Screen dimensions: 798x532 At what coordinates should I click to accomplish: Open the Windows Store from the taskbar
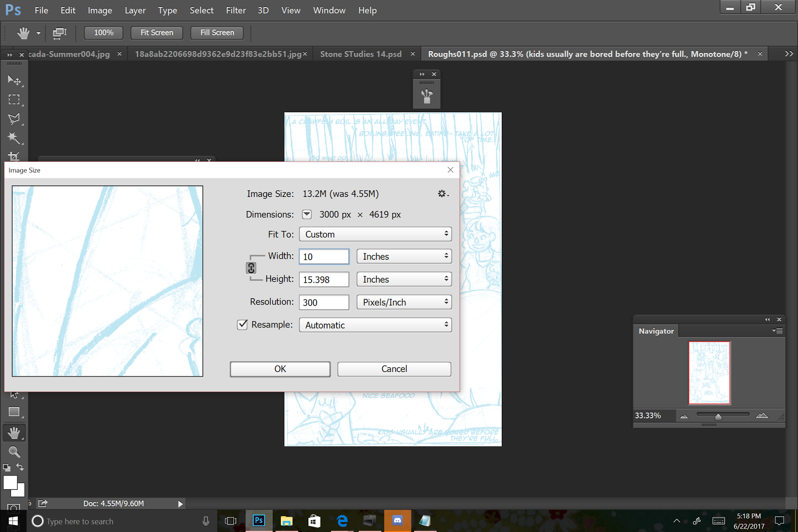tap(314, 521)
